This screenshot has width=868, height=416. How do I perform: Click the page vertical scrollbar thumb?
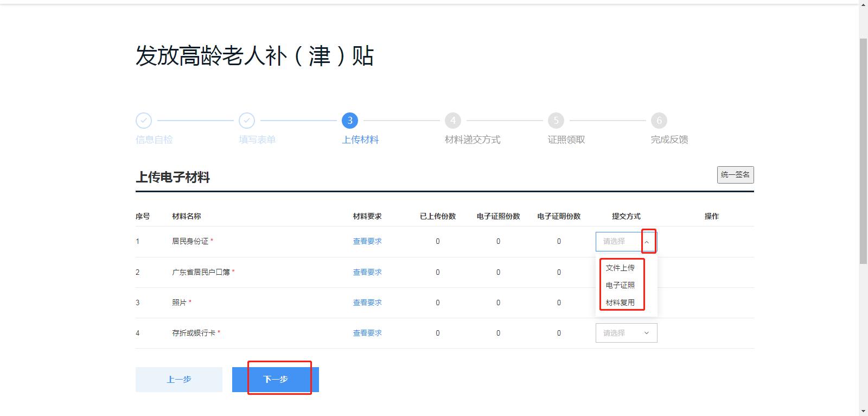(x=863, y=152)
